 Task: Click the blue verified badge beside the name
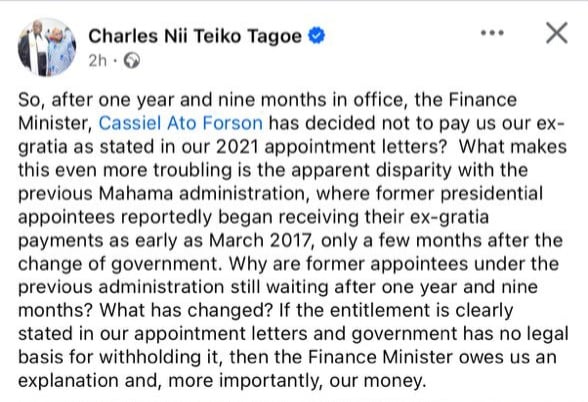tap(316, 36)
